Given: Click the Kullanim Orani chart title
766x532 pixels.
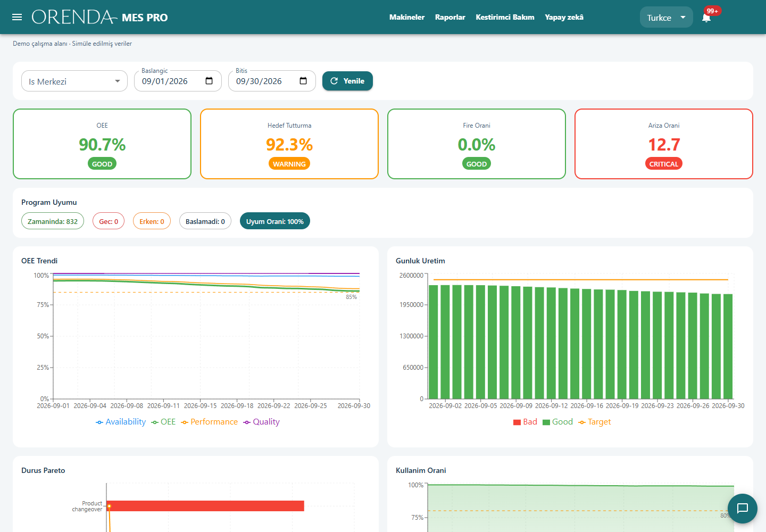Looking at the screenshot, I should [x=421, y=470].
